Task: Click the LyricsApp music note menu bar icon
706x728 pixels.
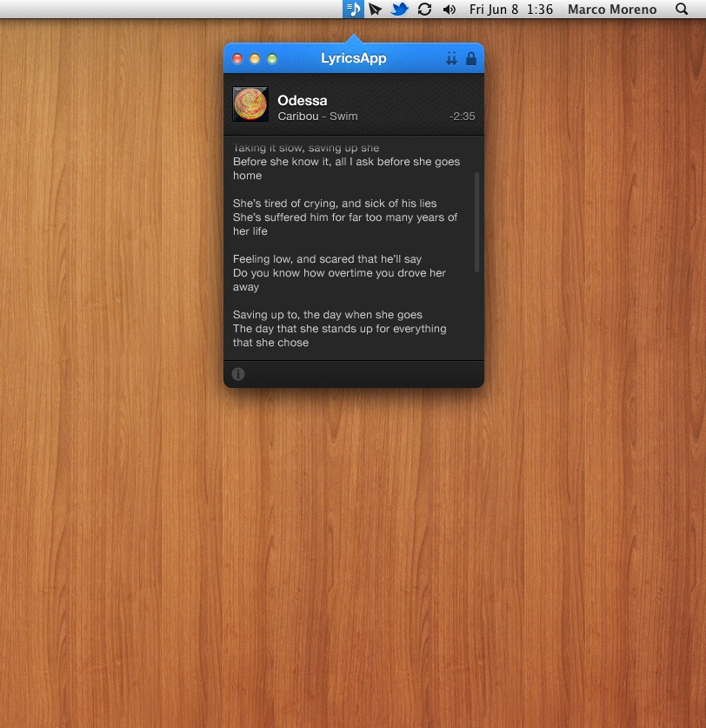Action: [x=353, y=10]
